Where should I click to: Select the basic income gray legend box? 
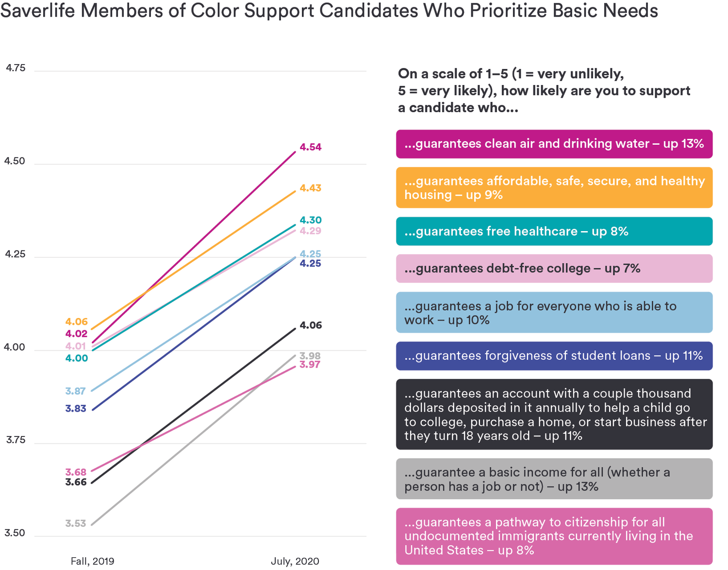tap(554, 479)
